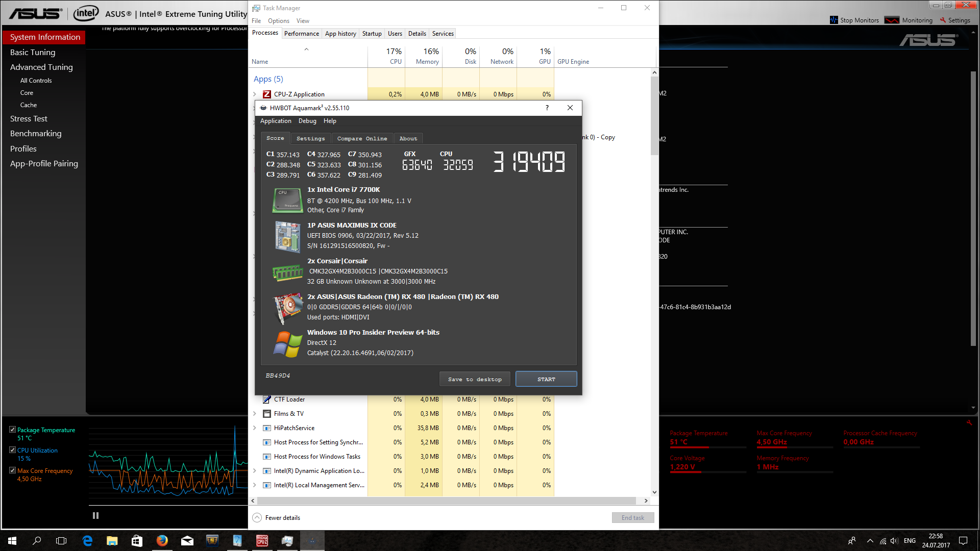Click the HiPatchService process icon

click(x=266, y=428)
